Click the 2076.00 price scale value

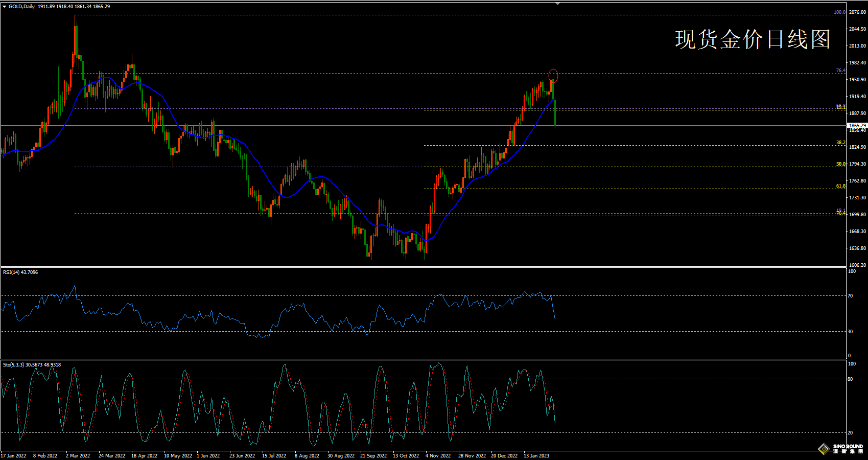click(857, 12)
